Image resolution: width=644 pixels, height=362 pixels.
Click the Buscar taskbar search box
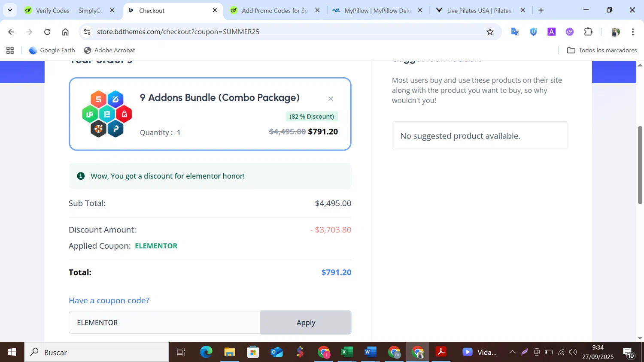pyautogui.click(x=97, y=352)
